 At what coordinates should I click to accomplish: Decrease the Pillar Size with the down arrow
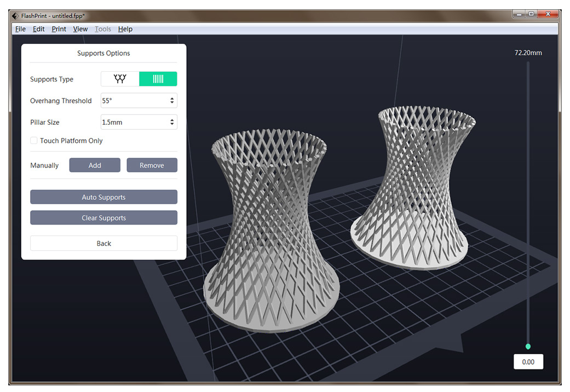click(172, 124)
